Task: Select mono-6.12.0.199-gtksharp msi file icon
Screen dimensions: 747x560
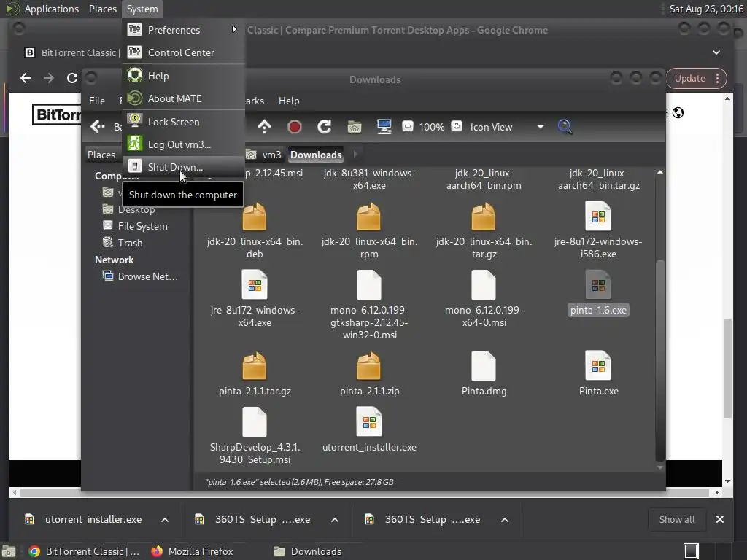Action: pyautogui.click(x=369, y=285)
